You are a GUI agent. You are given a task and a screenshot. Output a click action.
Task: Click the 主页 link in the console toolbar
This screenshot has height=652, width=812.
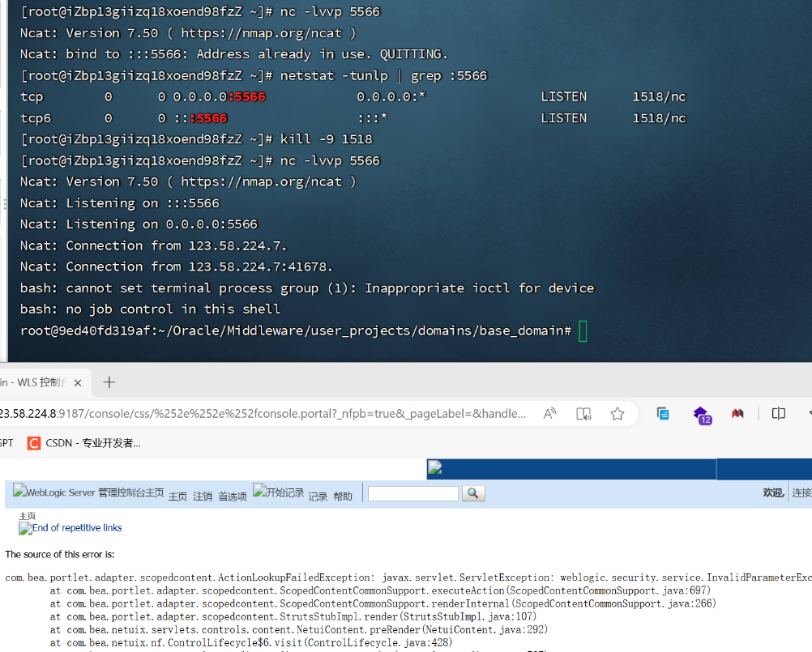click(177, 496)
